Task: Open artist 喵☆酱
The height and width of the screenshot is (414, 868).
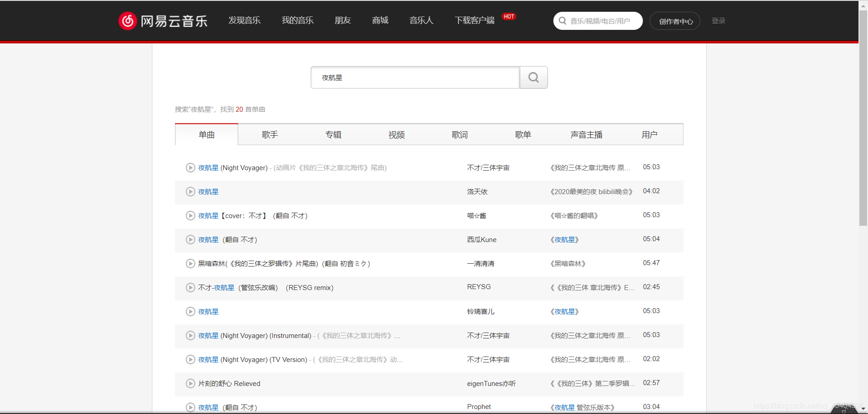Action: (476, 216)
